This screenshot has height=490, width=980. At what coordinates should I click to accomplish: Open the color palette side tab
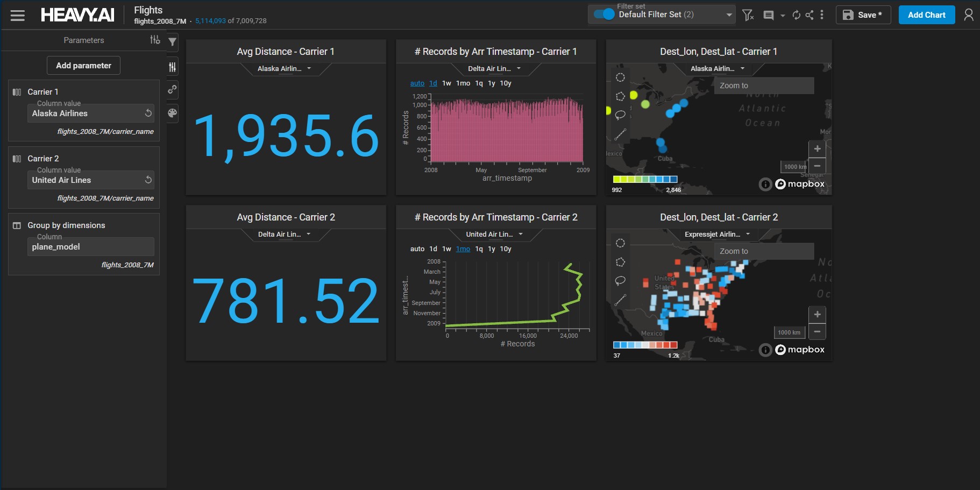[172, 113]
